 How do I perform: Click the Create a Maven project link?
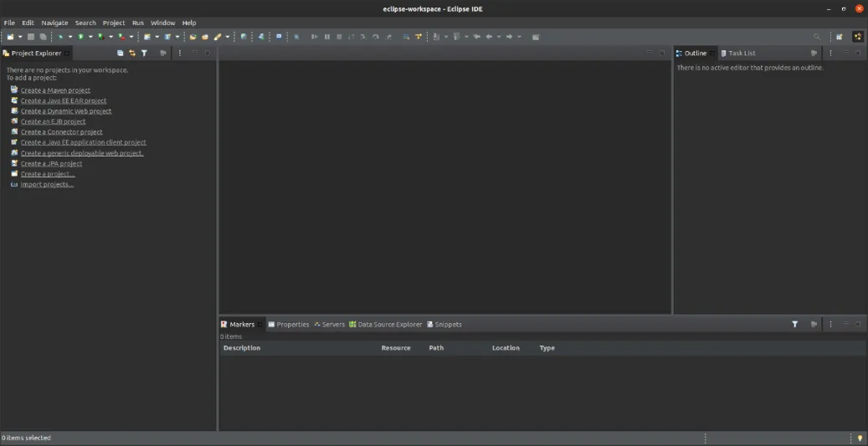click(55, 90)
